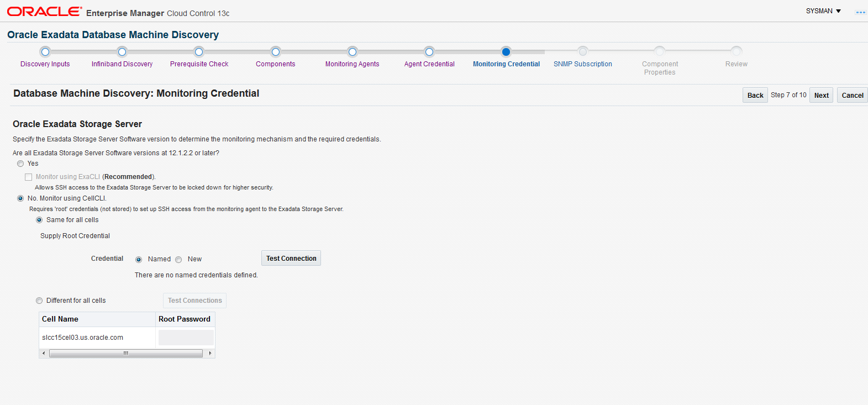Click Component Properties step label

click(660, 68)
